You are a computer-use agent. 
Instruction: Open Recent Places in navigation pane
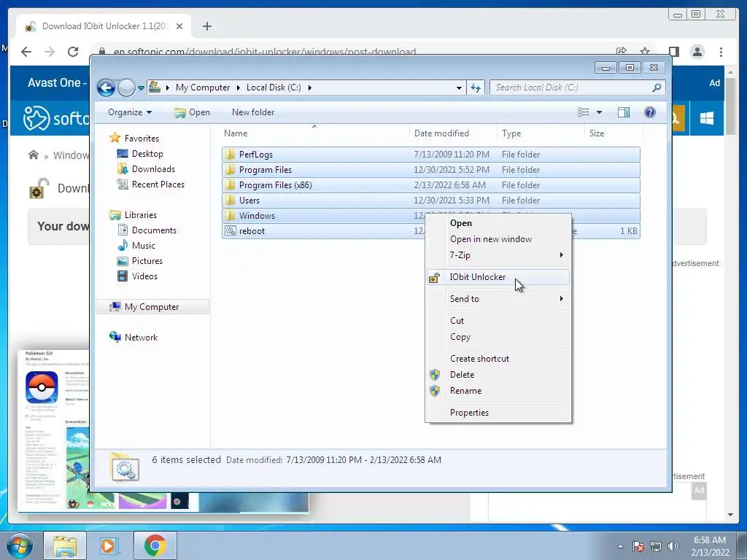point(158,184)
